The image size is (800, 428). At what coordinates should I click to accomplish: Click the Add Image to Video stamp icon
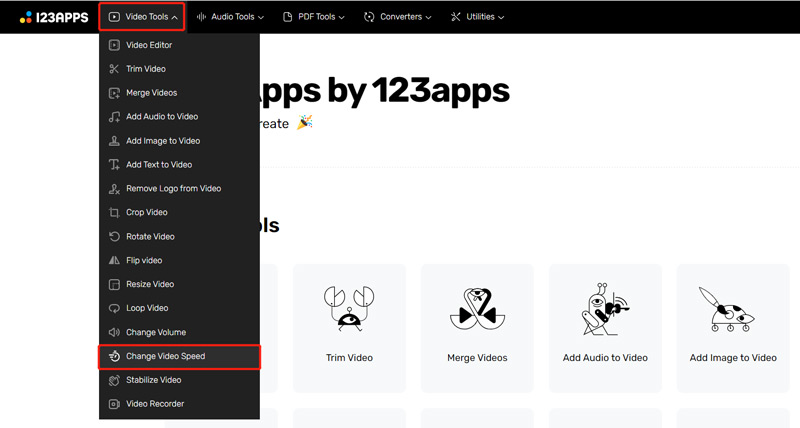(x=114, y=141)
